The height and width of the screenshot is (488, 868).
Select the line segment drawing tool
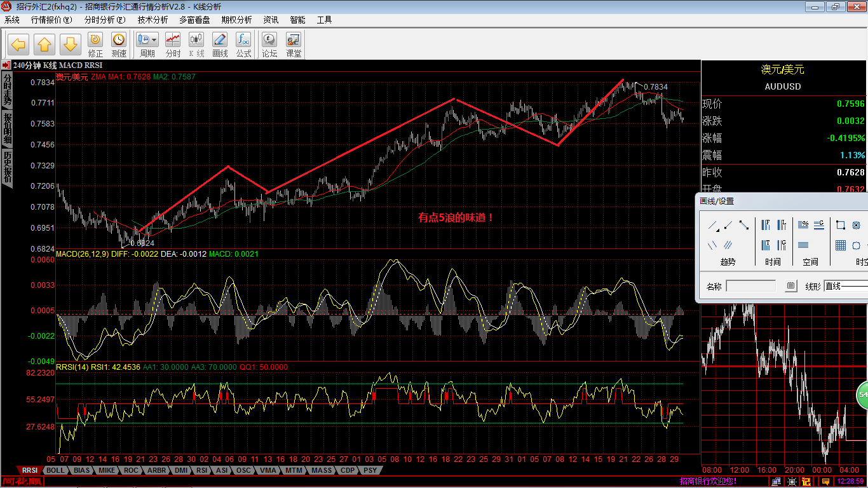[744, 225]
